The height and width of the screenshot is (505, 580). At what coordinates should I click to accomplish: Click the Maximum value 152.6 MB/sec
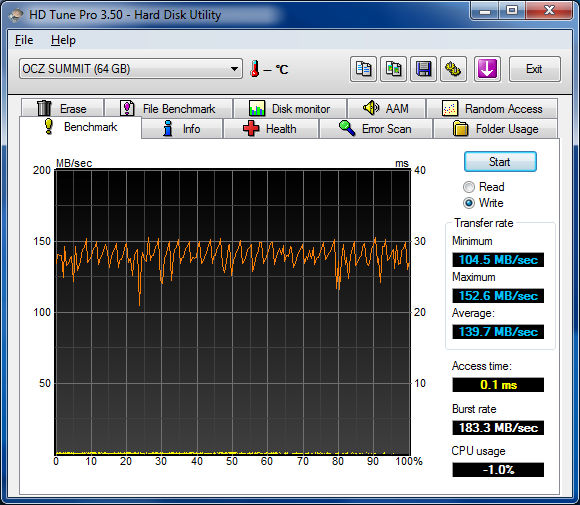tap(498, 296)
